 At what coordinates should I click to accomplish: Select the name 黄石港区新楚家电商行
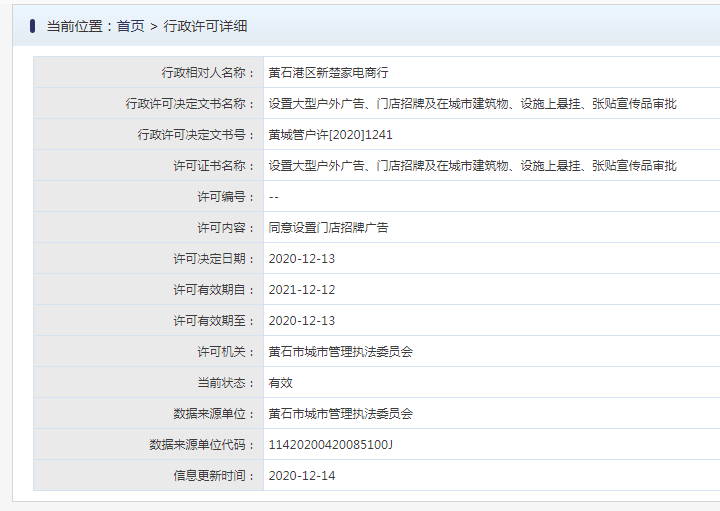coord(328,73)
